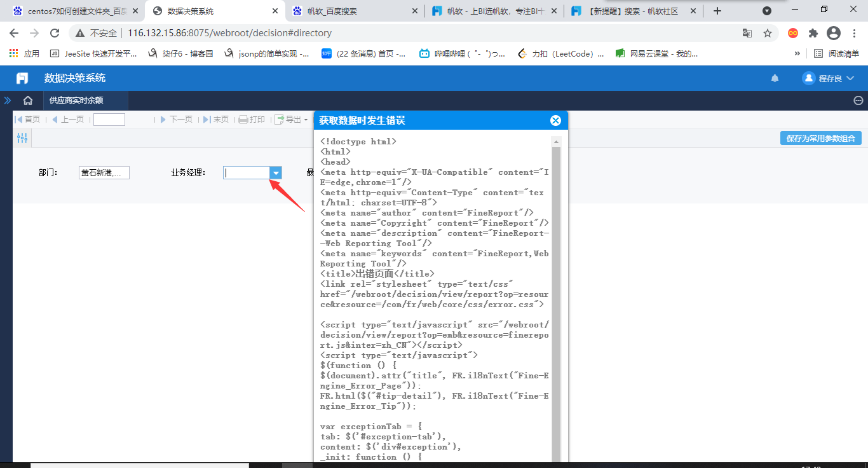Bookmark this page with the star
Viewport: 868px width, 468px height.
pyautogui.click(x=768, y=33)
